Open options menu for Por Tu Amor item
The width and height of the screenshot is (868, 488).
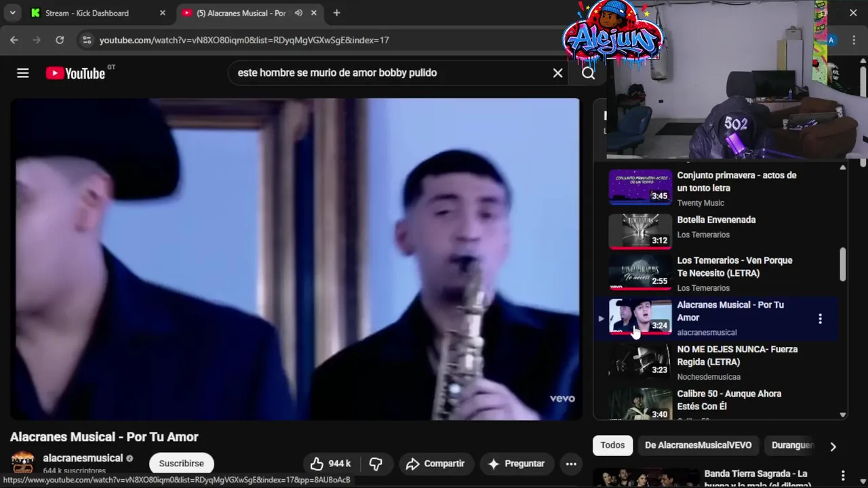pos(820,319)
